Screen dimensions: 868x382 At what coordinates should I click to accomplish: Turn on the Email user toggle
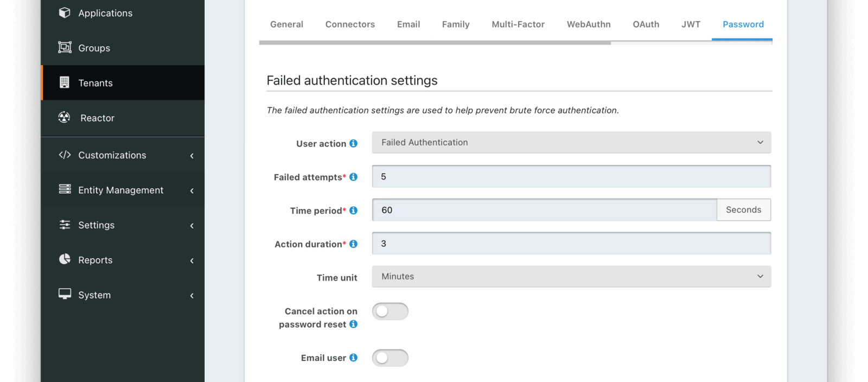[x=390, y=358]
